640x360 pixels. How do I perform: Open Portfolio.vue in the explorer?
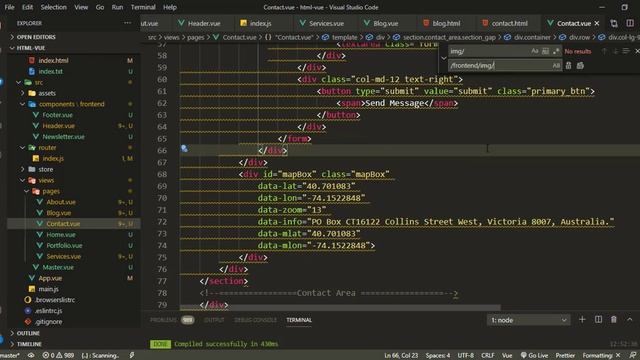pyautogui.click(x=64, y=245)
